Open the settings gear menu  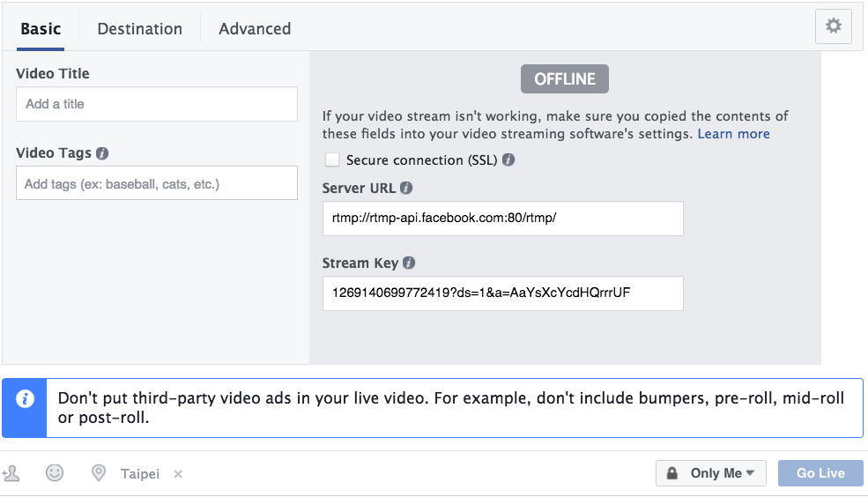click(x=833, y=26)
